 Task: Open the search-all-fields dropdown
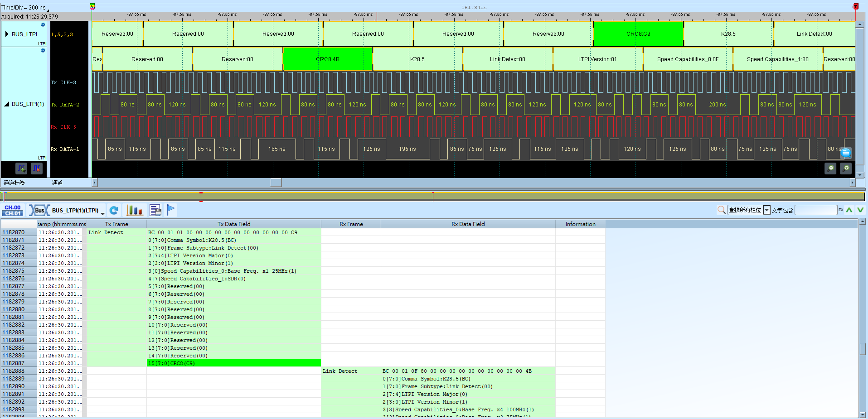[767, 210]
